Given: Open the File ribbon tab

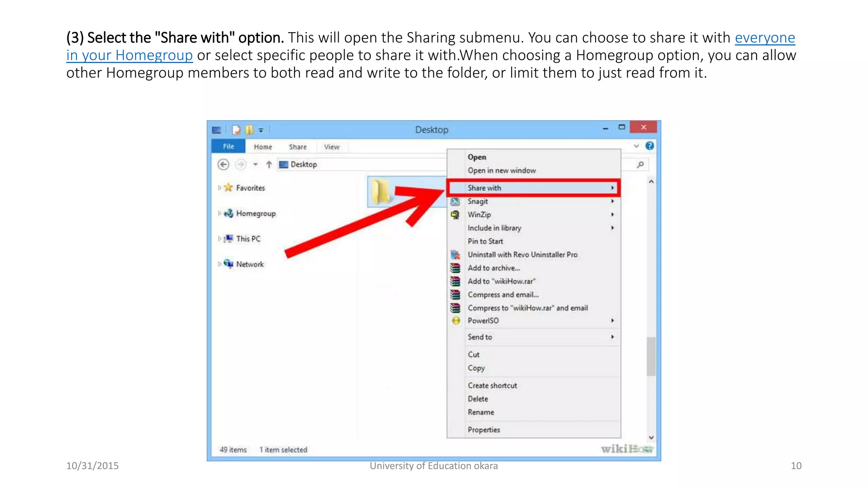Looking at the screenshot, I should pos(228,146).
